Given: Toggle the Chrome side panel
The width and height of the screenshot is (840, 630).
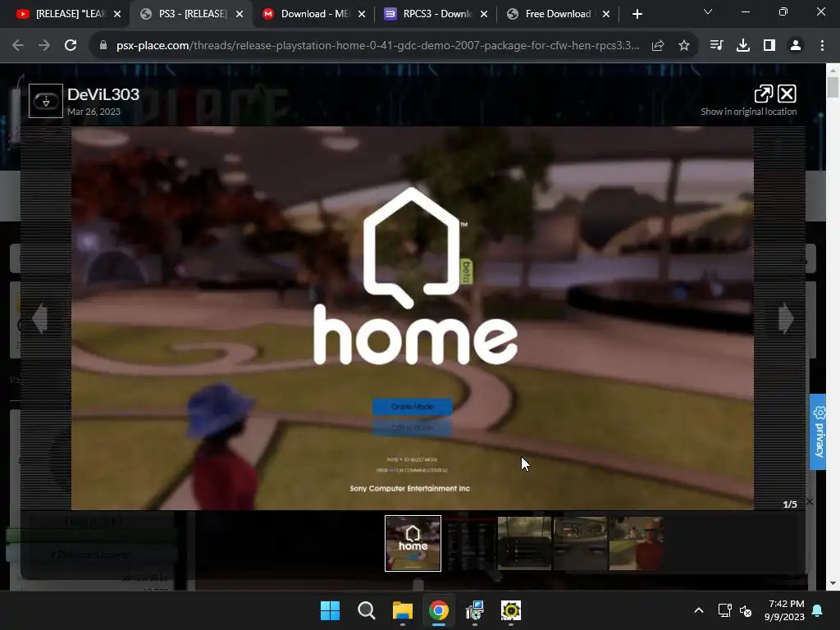Looking at the screenshot, I should [x=769, y=46].
